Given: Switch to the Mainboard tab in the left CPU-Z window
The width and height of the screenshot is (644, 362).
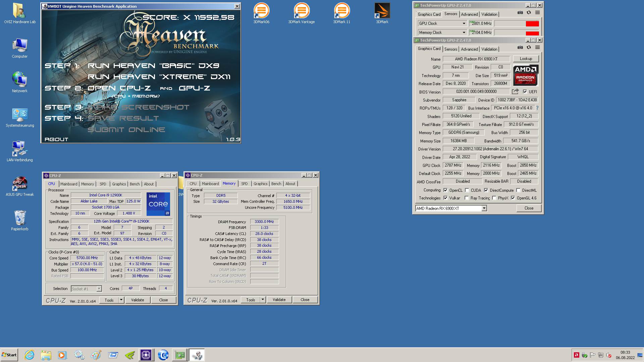Looking at the screenshot, I should [69, 184].
